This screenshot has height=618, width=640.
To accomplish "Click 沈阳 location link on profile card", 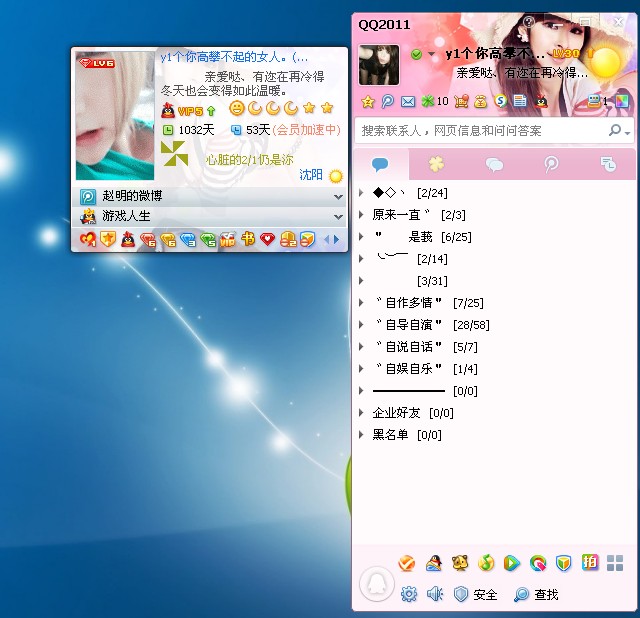I will click(x=311, y=175).
